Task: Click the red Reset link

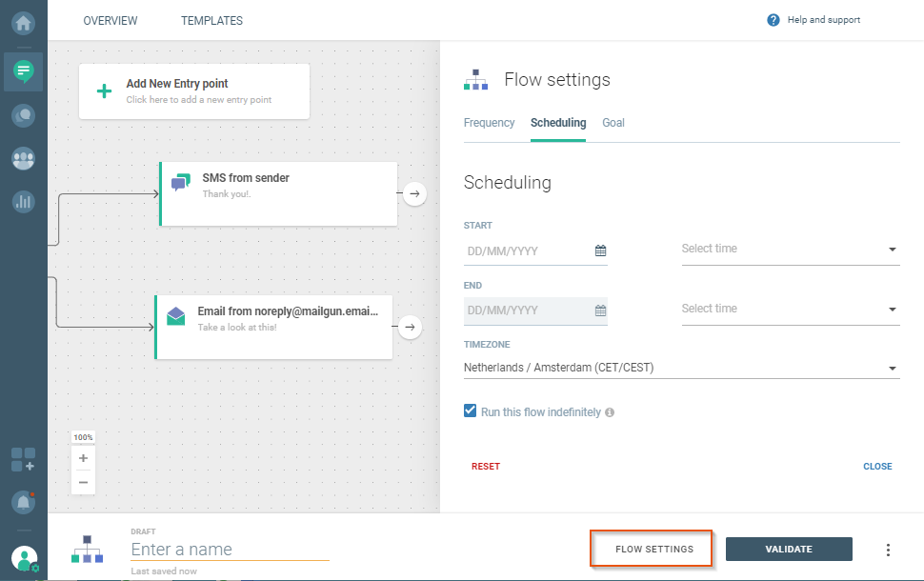Action: [486, 467]
